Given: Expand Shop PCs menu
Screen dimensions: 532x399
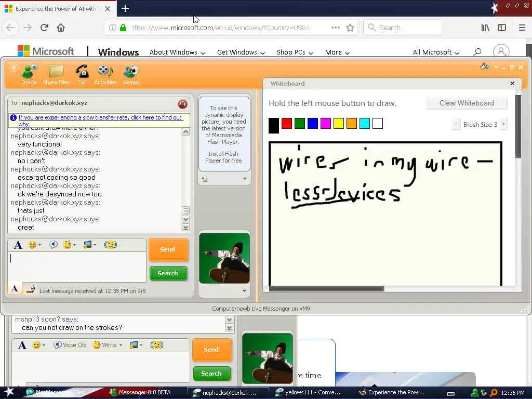Looking at the screenshot, I should point(295,52).
